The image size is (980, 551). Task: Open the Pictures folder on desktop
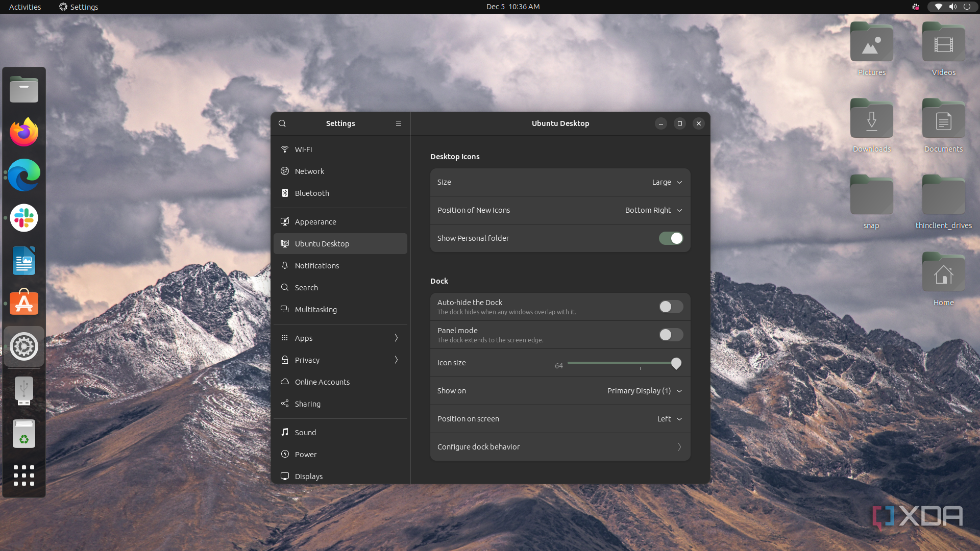click(872, 49)
